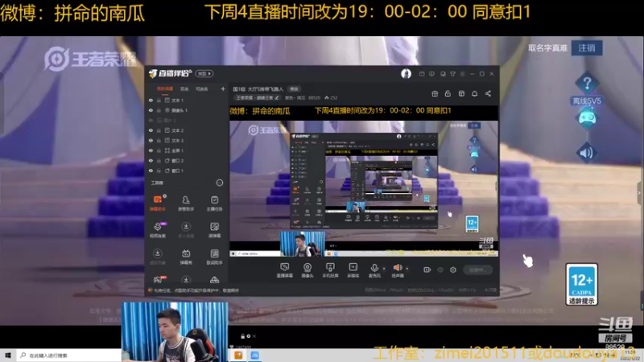Select the 文本 2 layer row

pyautogui.click(x=187, y=130)
